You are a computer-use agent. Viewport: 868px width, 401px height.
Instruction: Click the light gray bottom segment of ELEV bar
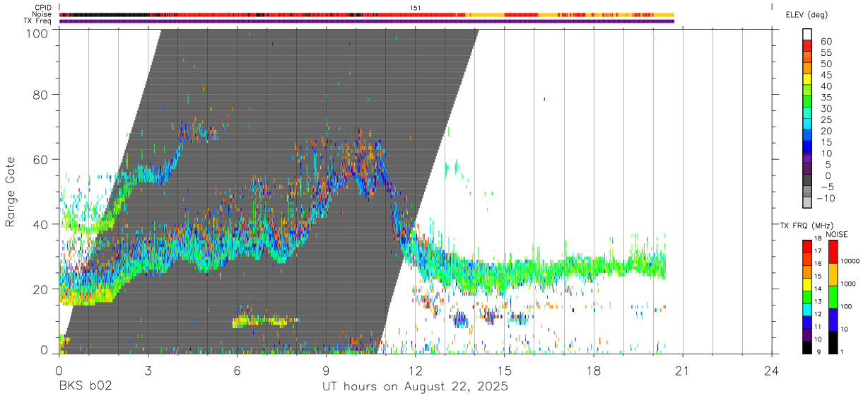click(x=807, y=203)
